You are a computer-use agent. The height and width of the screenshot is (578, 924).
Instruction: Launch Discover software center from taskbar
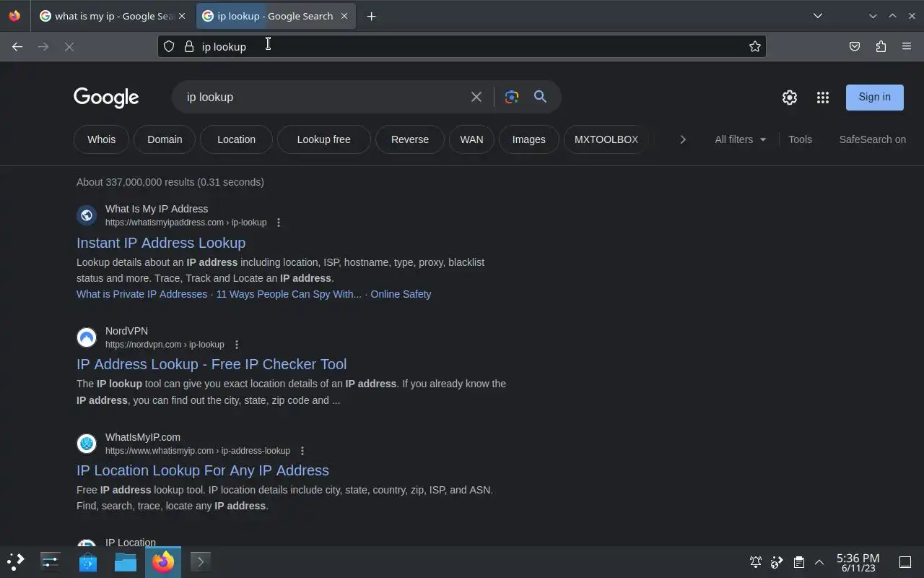[88, 561]
